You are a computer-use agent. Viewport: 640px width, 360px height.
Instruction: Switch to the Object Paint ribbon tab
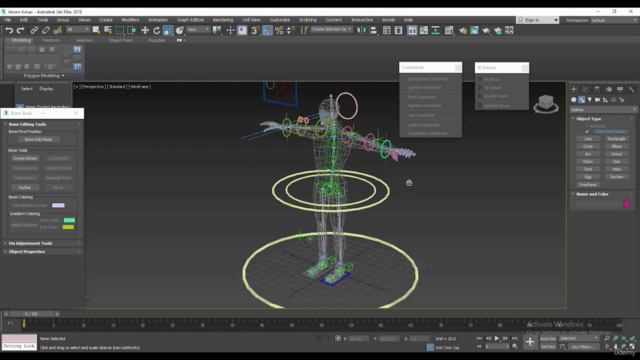[x=120, y=40]
